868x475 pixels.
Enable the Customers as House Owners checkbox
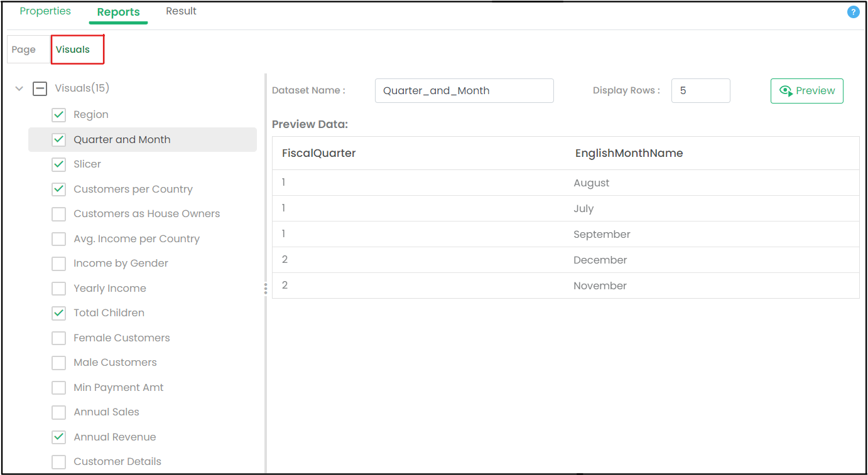58,214
